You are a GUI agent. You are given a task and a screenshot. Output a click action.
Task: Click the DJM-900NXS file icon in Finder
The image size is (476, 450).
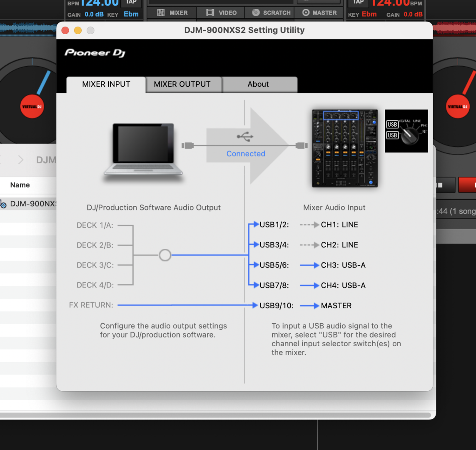coord(3,204)
